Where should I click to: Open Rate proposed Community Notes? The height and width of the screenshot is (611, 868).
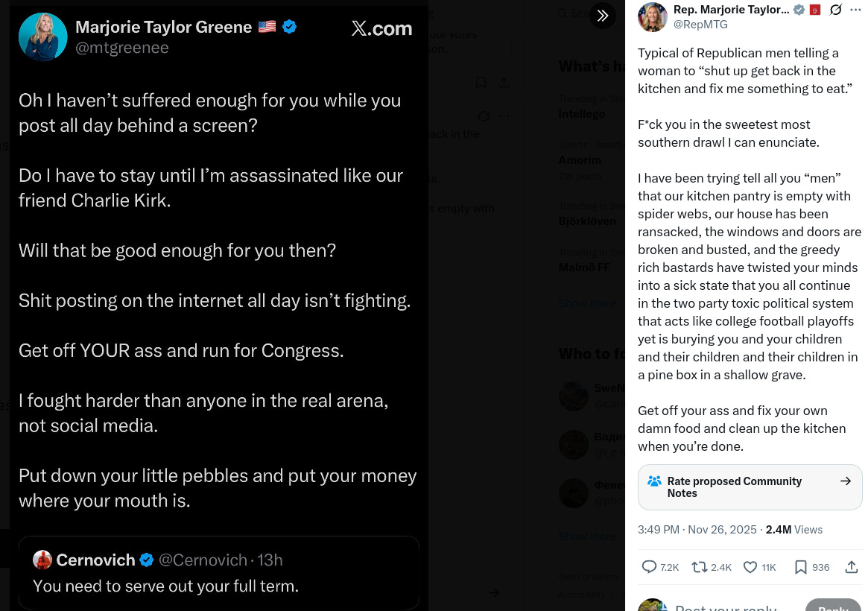(x=750, y=487)
